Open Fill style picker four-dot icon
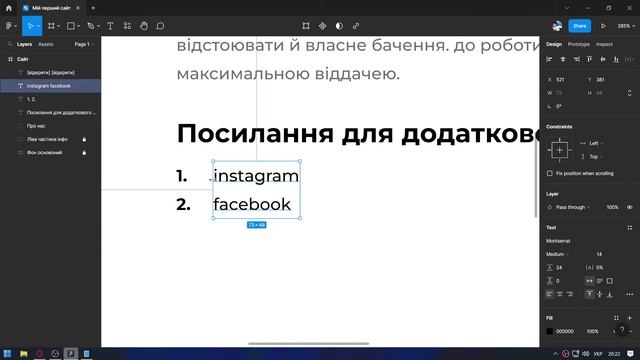The image size is (640, 360). pyautogui.click(x=616, y=318)
